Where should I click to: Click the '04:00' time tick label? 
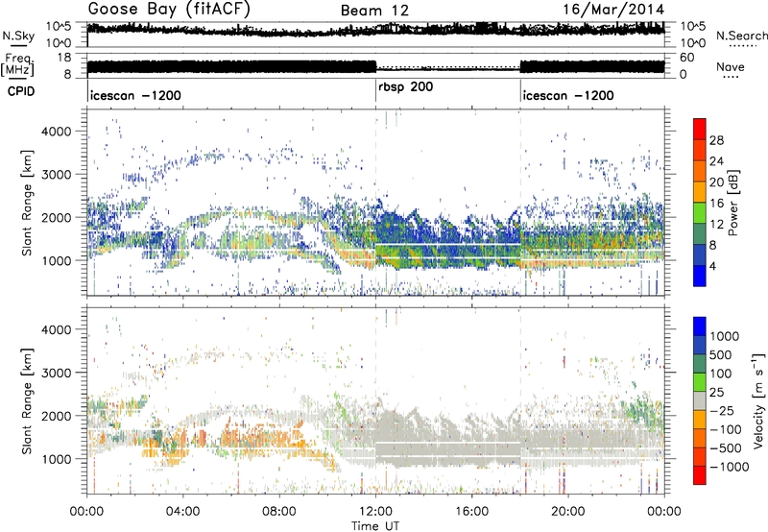tap(182, 512)
